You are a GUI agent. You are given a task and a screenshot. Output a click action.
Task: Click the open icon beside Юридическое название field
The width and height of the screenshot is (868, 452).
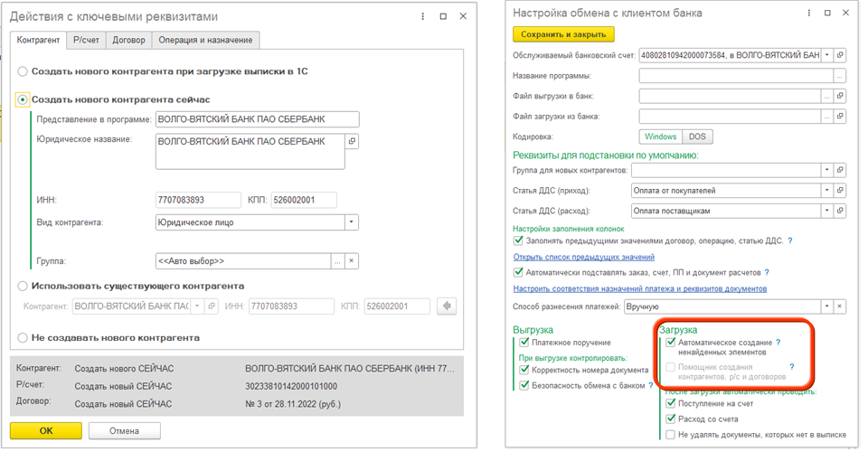click(352, 142)
